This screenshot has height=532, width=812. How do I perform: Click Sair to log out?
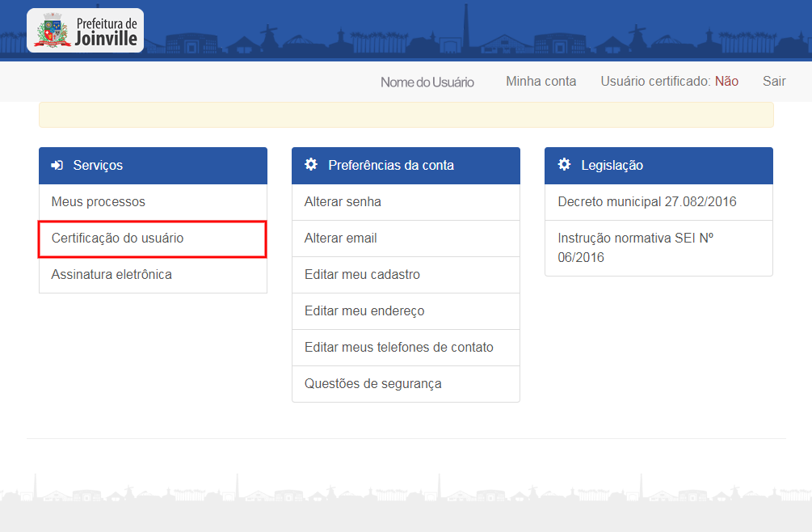pos(774,82)
